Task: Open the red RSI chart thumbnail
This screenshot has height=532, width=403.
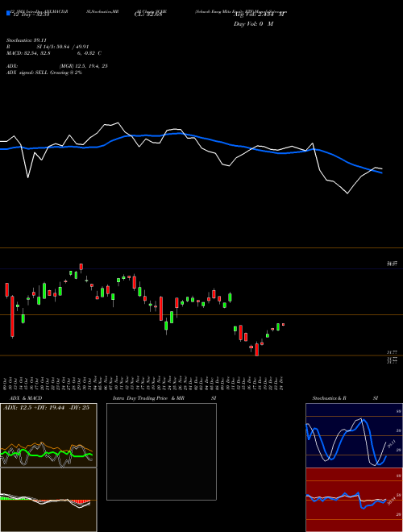Action: pyautogui.click(x=354, y=500)
